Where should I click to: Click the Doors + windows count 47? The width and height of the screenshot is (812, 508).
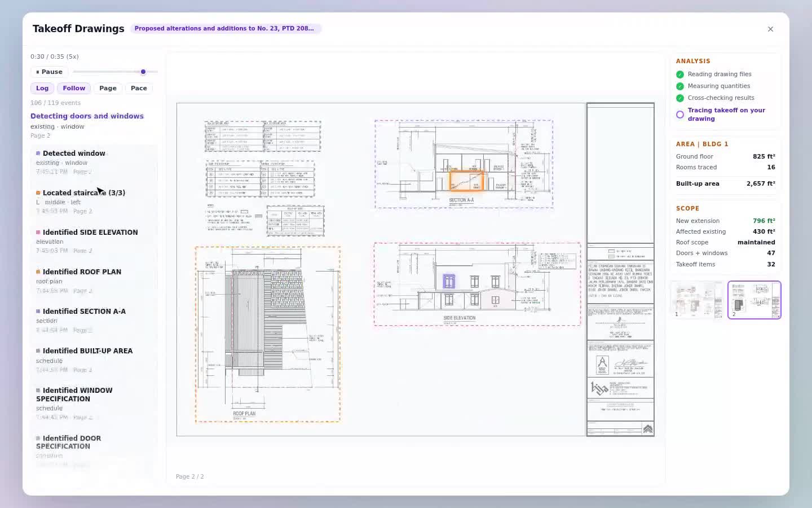(x=771, y=253)
